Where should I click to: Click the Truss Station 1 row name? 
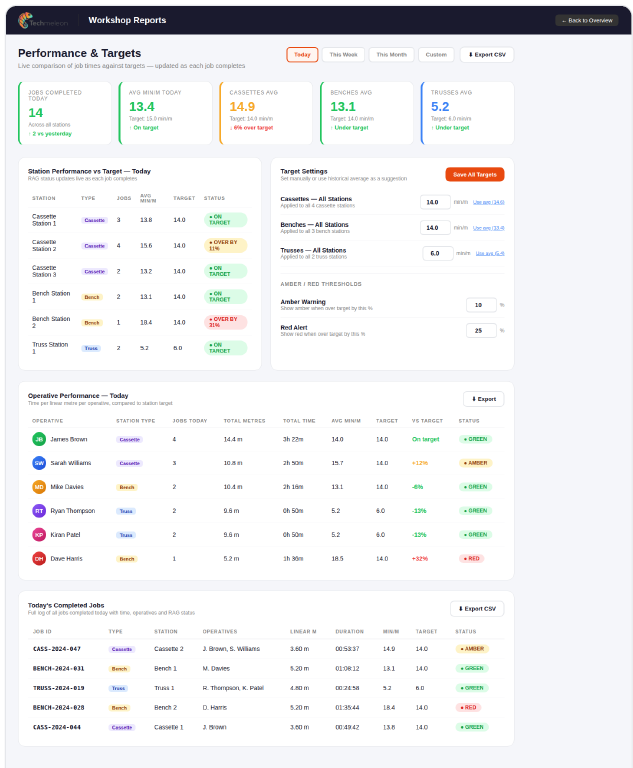[50, 348]
